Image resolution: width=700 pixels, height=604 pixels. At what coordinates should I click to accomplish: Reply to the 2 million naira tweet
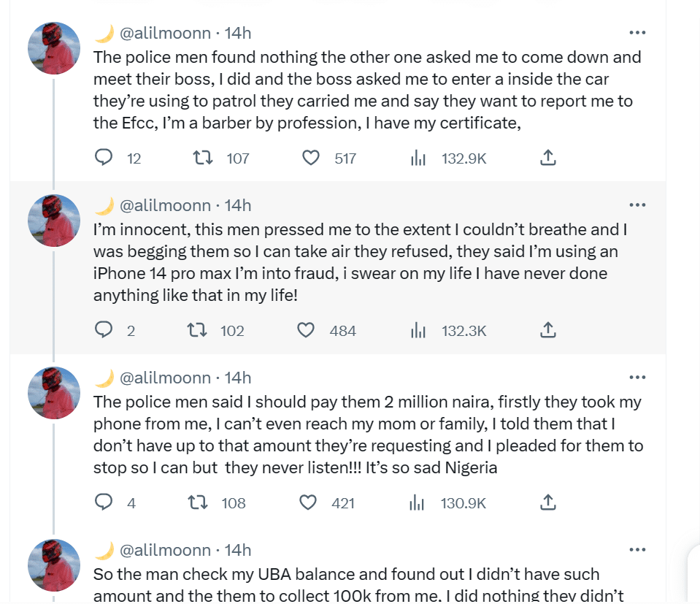(104, 502)
